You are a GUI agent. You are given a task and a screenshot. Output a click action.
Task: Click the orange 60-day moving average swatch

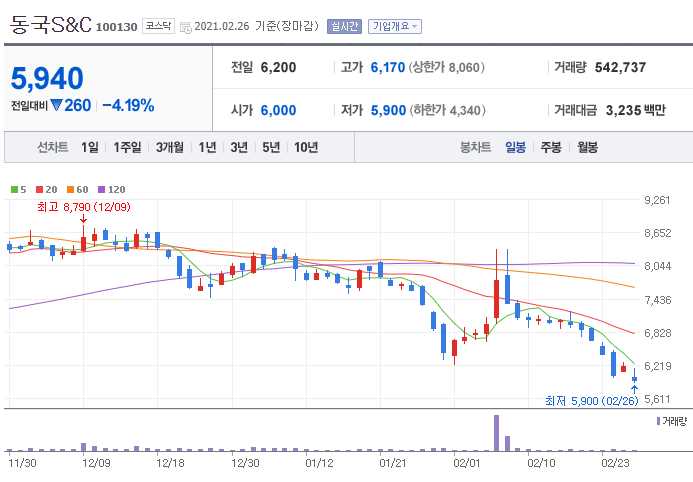tap(70, 190)
